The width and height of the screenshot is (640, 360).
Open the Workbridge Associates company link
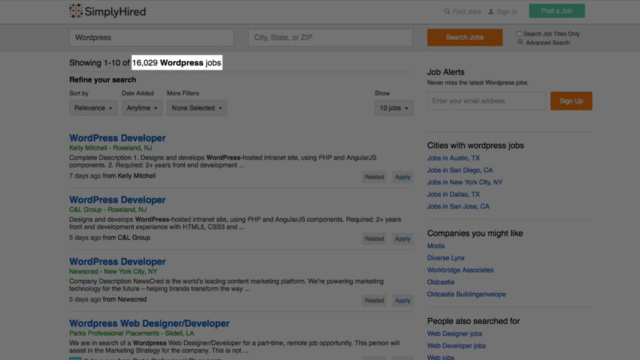click(460, 270)
